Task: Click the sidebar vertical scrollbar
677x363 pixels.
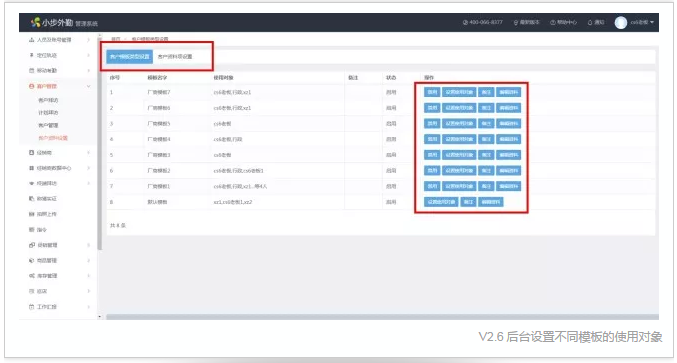Action: [x=100, y=145]
